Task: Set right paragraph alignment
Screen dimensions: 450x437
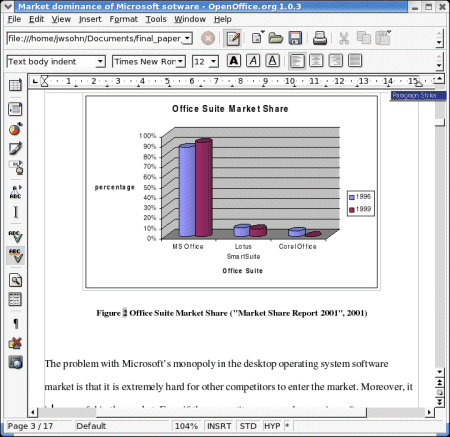Action: [x=335, y=61]
